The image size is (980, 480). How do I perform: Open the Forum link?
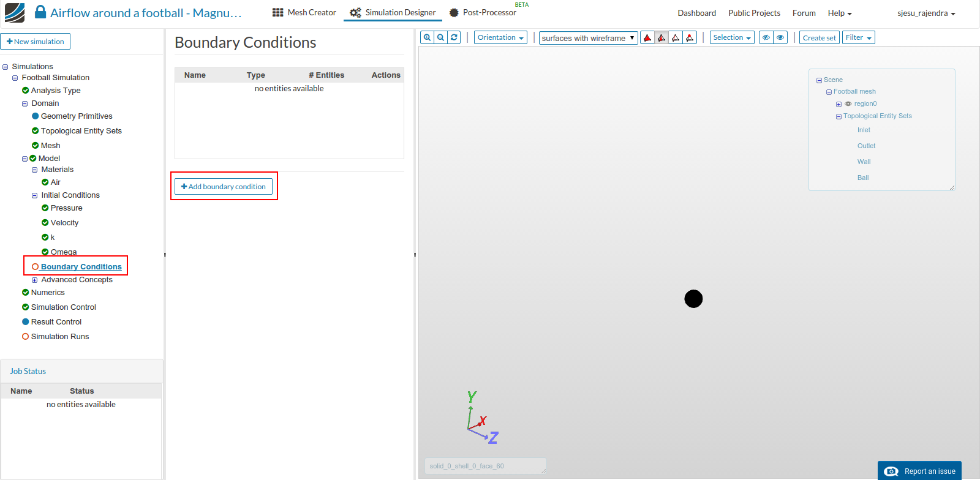tap(804, 13)
